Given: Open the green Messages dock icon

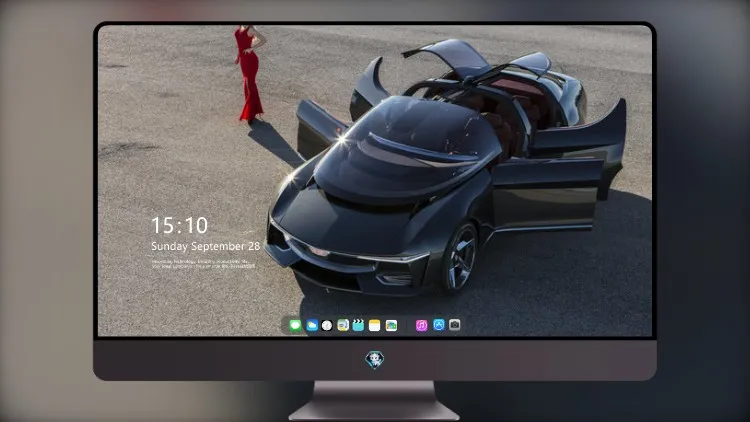Looking at the screenshot, I should 295,325.
